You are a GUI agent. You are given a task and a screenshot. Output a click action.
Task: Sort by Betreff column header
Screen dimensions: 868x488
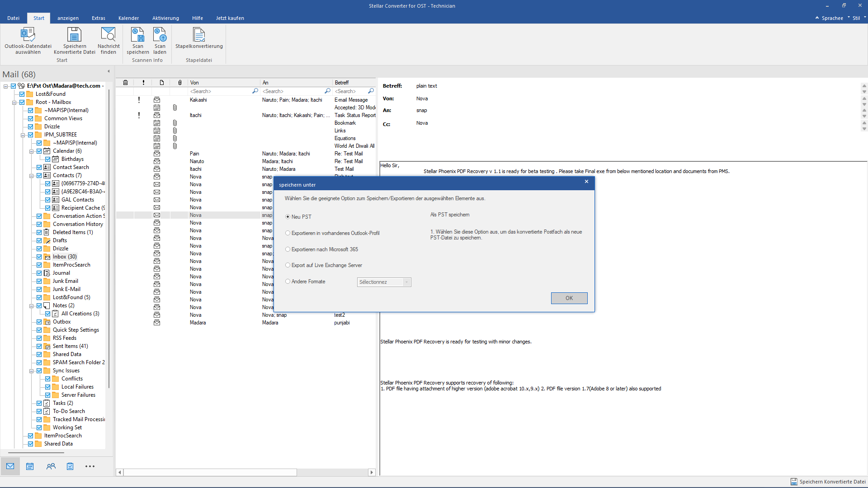354,83
